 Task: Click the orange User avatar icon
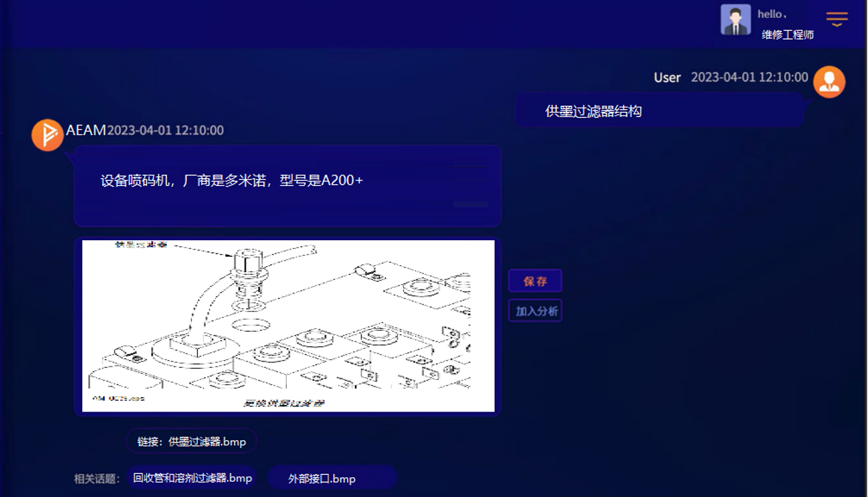[829, 82]
